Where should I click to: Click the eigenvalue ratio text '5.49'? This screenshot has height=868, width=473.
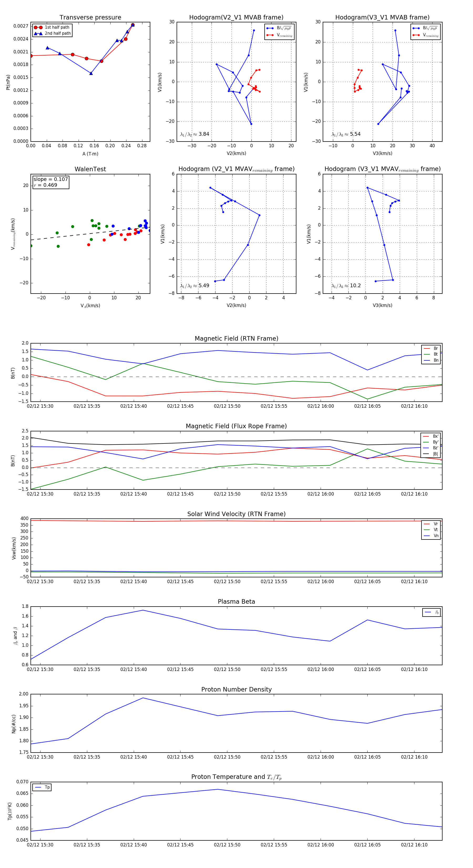204,286
